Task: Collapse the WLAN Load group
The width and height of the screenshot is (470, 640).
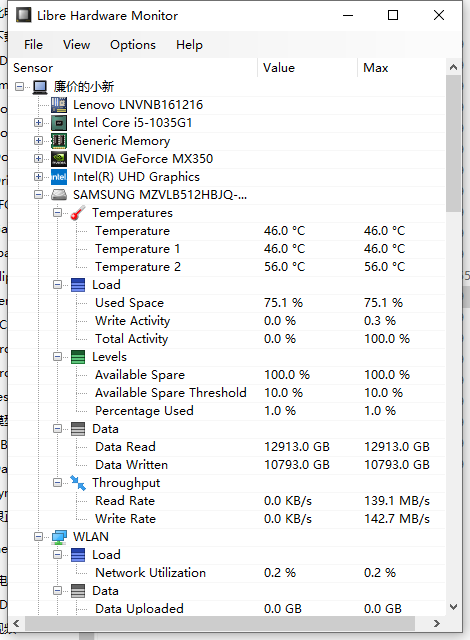Action: point(58,555)
